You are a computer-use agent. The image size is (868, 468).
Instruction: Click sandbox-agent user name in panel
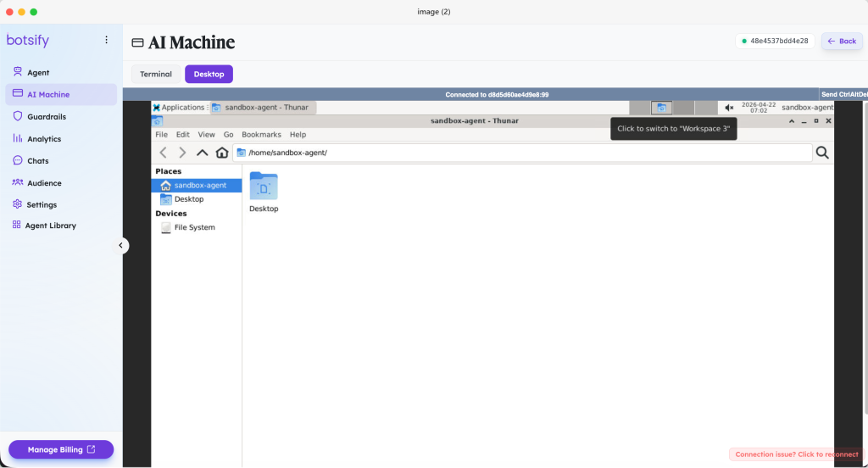pyautogui.click(x=807, y=108)
